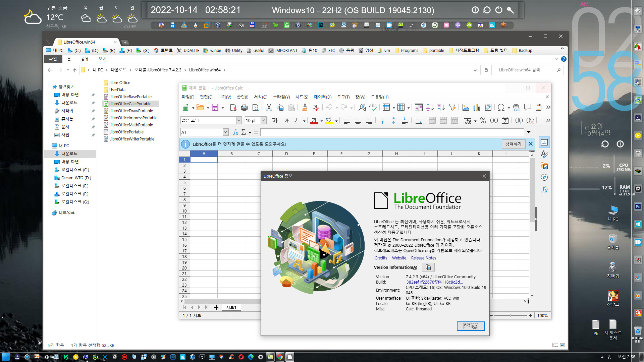Open the 도움말(H) menu in Calc
The width and height of the screenshot is (644, 362).
(380, 97)
